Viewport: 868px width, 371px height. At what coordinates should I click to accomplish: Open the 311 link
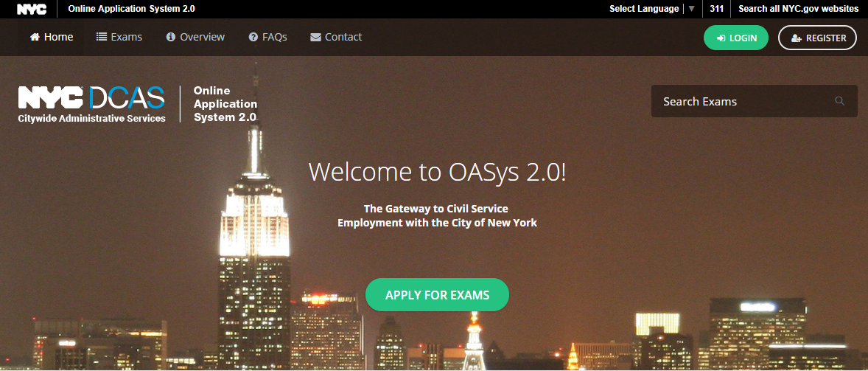716,9
